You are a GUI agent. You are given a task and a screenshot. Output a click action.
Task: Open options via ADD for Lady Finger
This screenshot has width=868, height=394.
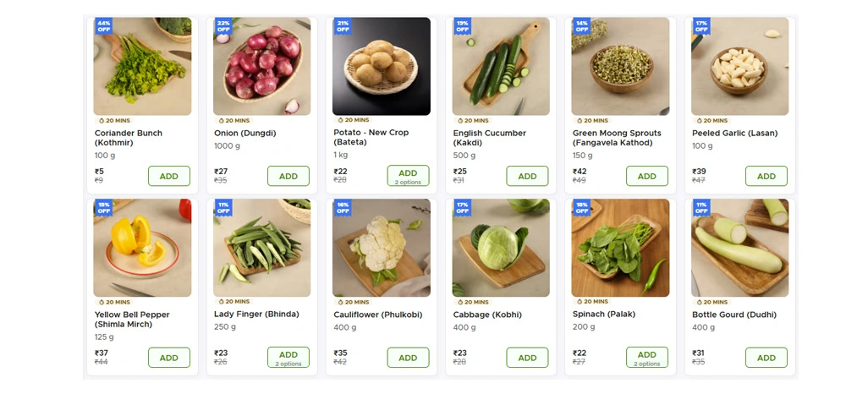(x=288, y=358)
